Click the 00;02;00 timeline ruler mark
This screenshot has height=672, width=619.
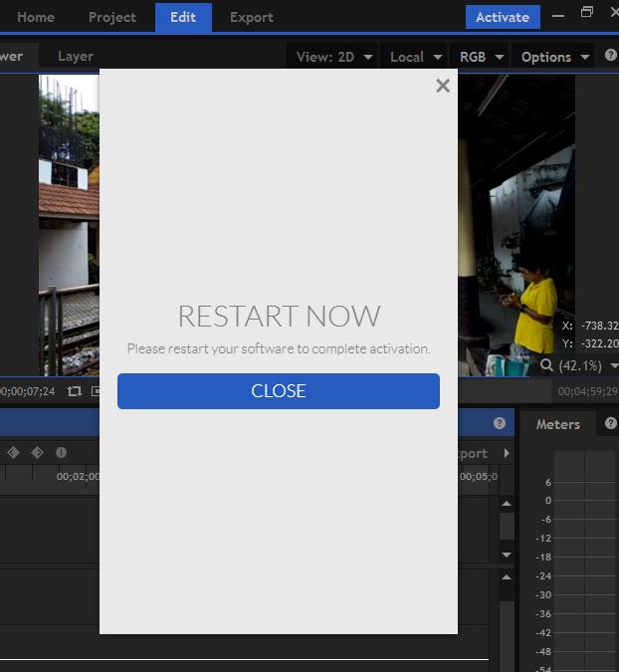click(x=78, y=477)
